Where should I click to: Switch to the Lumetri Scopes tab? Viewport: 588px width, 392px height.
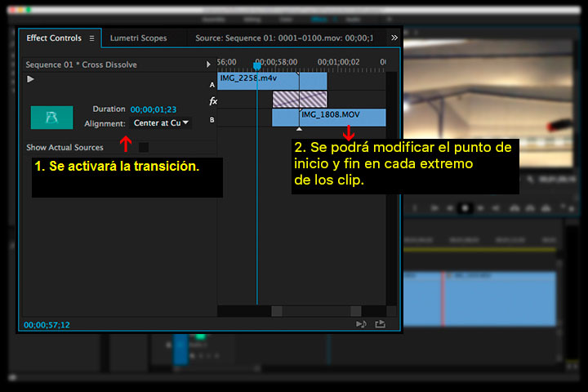(138, 38)
